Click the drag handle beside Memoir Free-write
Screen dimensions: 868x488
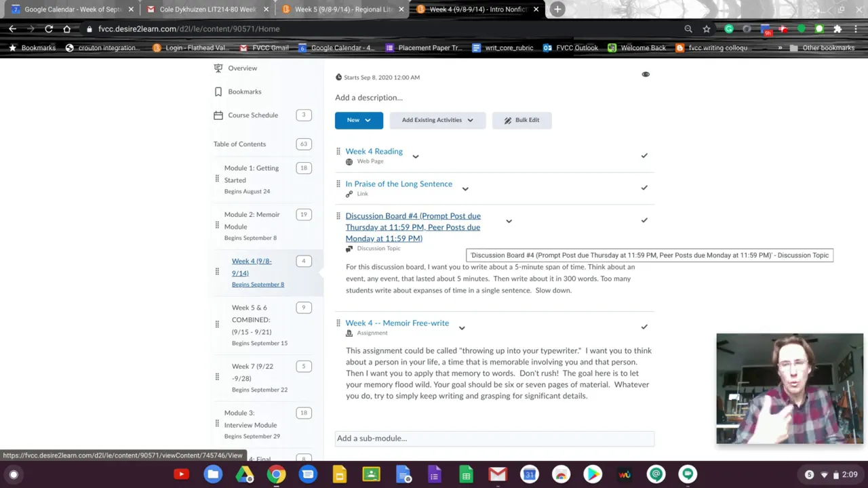[338, 323]
